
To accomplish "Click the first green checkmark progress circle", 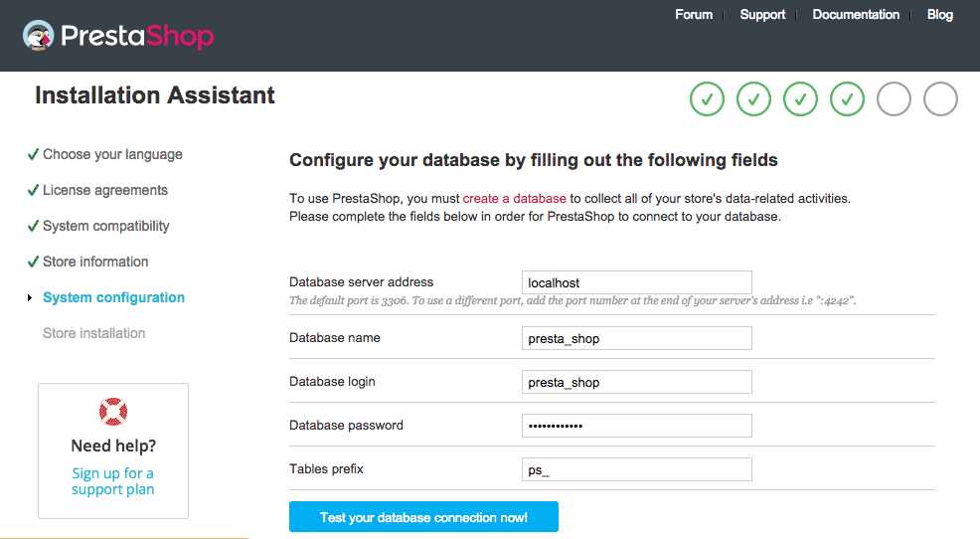I will click(707, 99).
